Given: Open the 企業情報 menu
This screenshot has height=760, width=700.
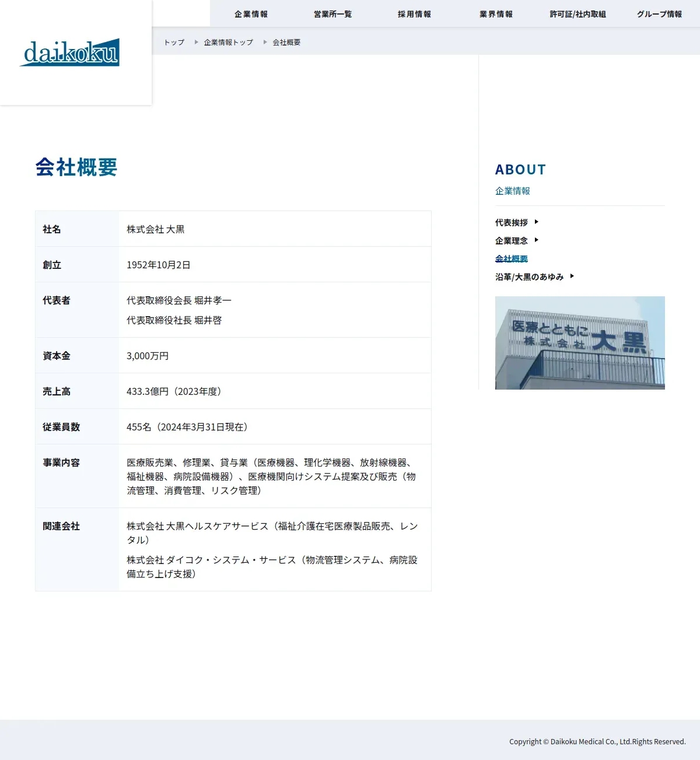Looking at the screenshot, I should (x=251, y=14).
